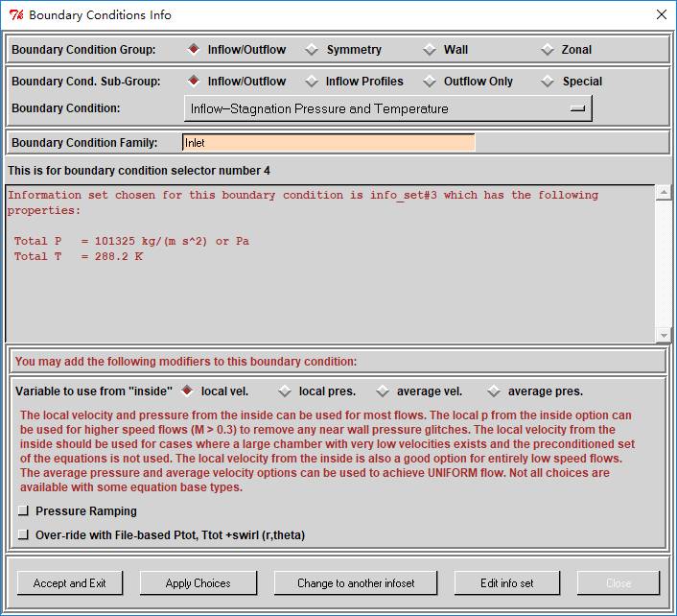Choose the Zonal boundary condition group
The width and height of the screenshot is (677, 616).
tap(548, 50)
